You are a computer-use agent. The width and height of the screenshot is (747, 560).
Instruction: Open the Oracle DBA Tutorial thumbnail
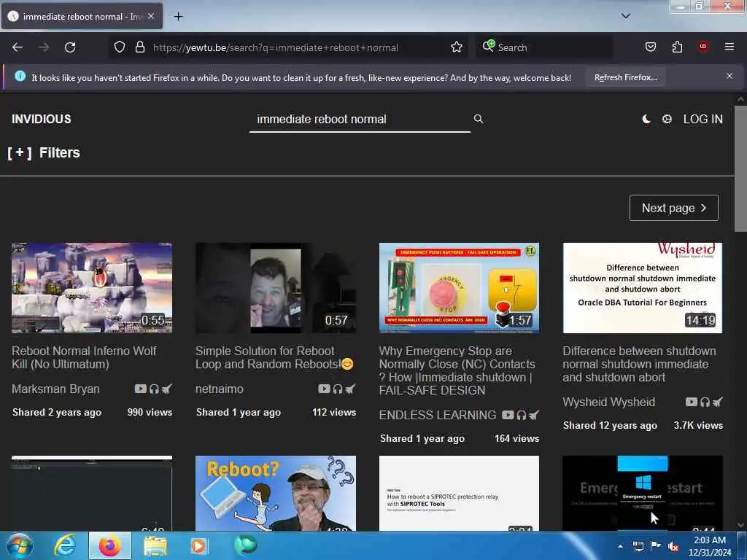pyautogui.click(x=643, y=287)
